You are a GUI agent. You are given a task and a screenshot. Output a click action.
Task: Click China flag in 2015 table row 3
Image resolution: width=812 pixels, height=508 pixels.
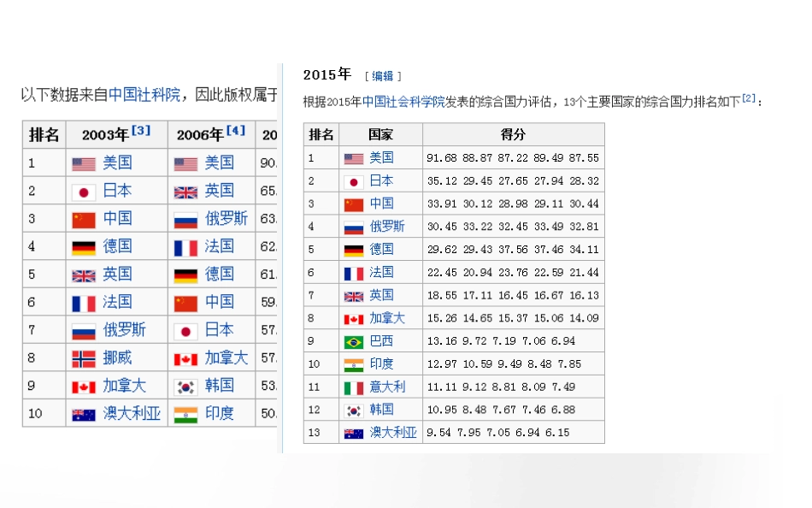[354, 204]
